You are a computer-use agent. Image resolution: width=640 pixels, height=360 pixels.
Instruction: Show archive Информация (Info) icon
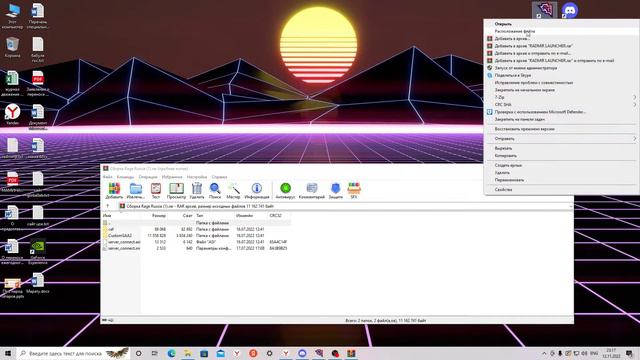coord(257,191)
